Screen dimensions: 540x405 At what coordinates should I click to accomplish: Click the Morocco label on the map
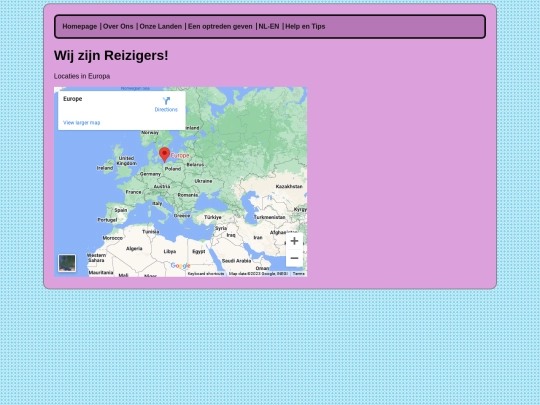tap(113, 238)
